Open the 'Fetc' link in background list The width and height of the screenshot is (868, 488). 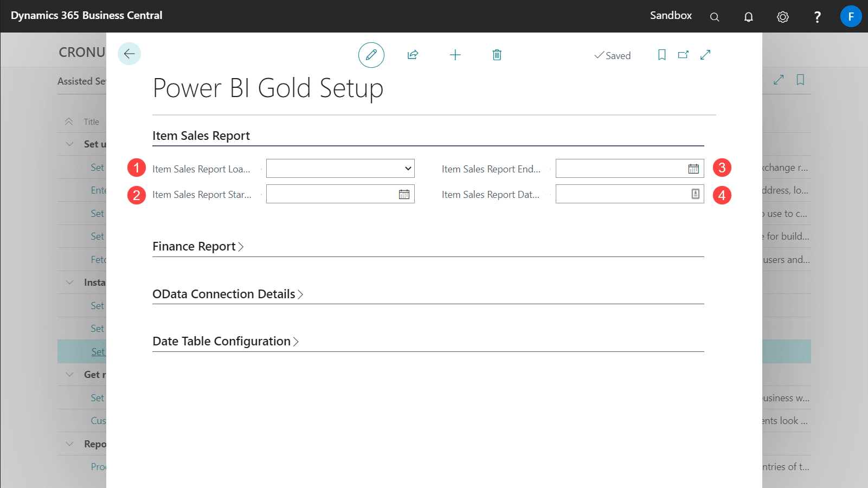pos(98,260)
